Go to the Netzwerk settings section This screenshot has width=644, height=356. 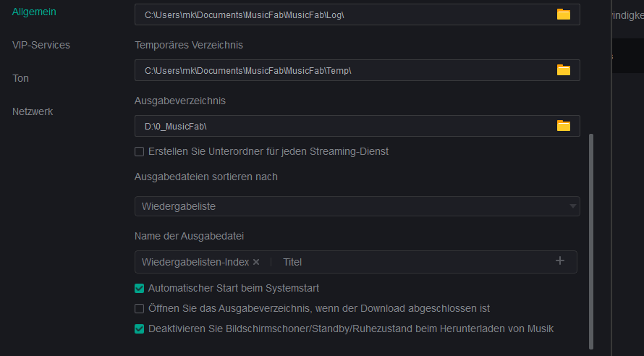tap(33, 111)
